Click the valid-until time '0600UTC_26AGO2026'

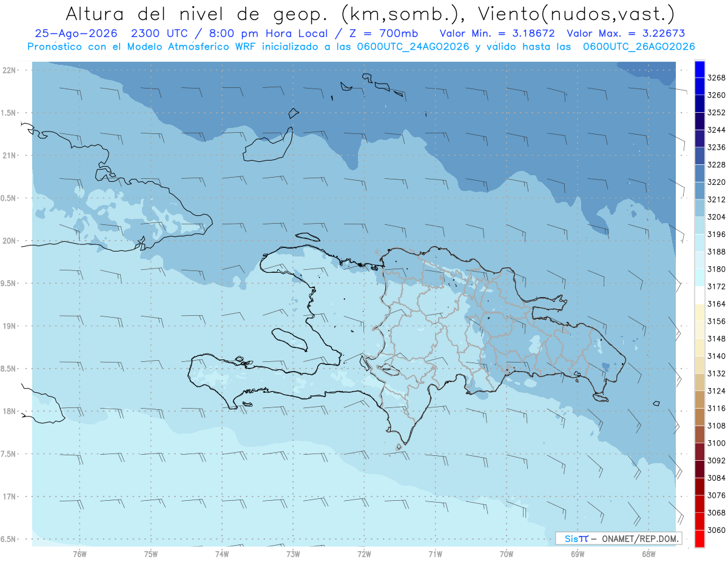[x=638, y=47]
